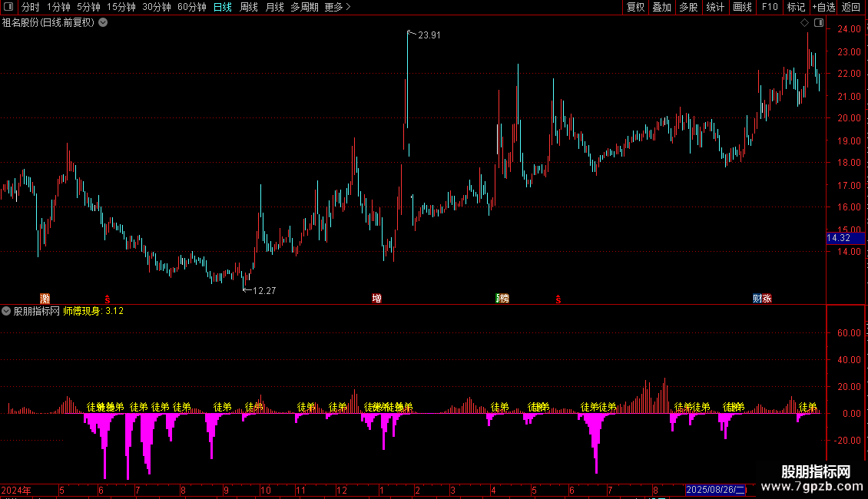Click the red $ marker near May 2025
The height and width of the screenshot is (499, 868).
point(558,299)
